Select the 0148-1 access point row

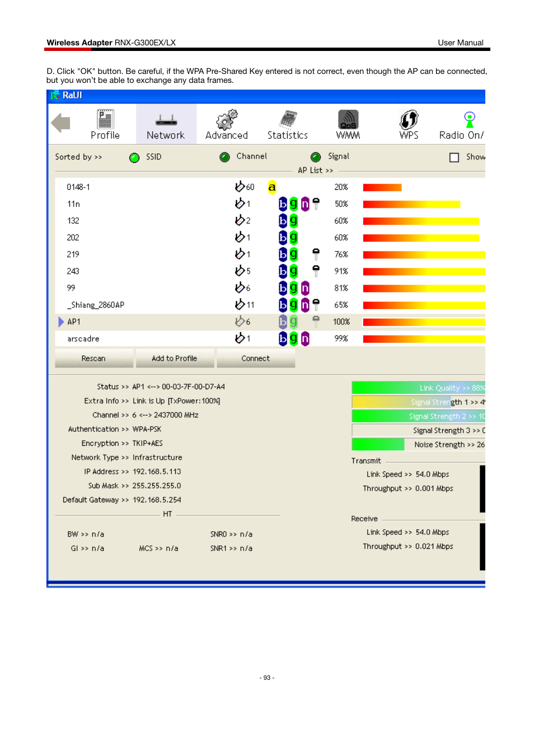pos(270,187)
